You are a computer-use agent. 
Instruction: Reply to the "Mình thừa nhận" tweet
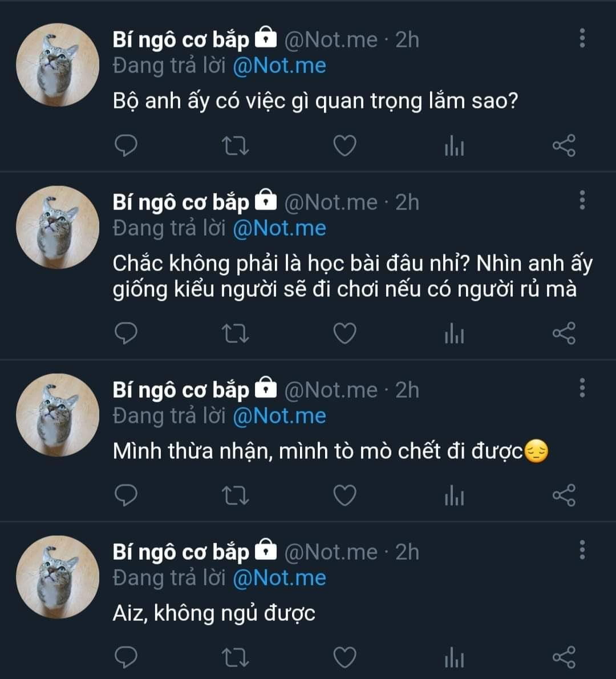[126, 495]
